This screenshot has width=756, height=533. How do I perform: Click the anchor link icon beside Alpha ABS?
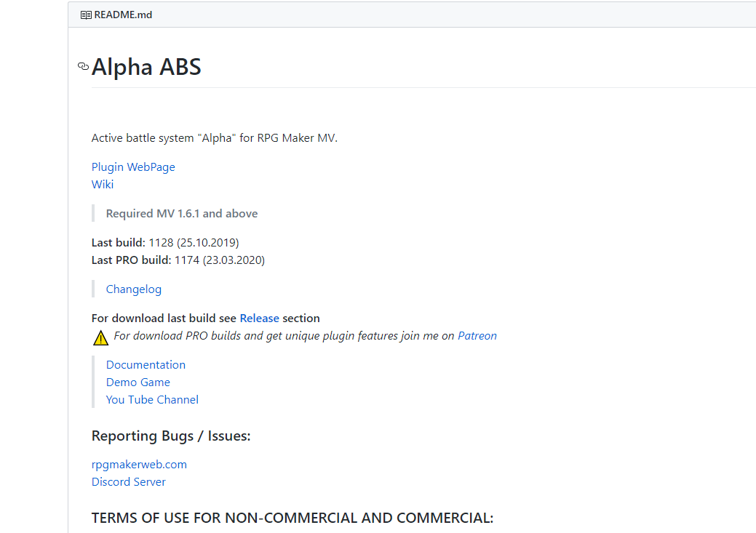(84, 66)
